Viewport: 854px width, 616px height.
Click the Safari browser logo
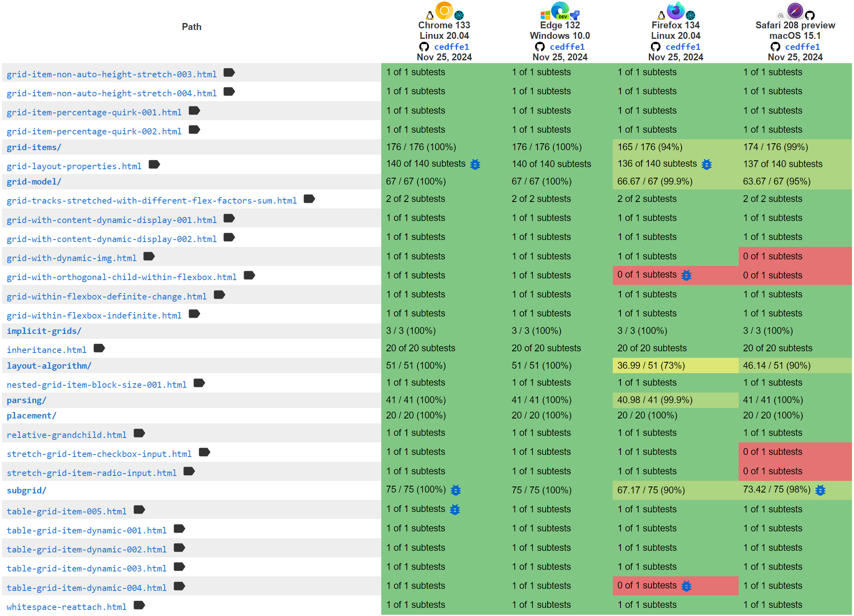pyautogui.click(x=795, y=11)
